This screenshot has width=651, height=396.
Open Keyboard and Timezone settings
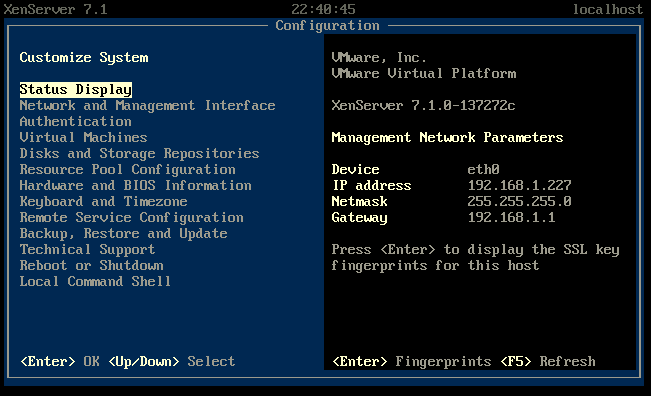(103, 202)
